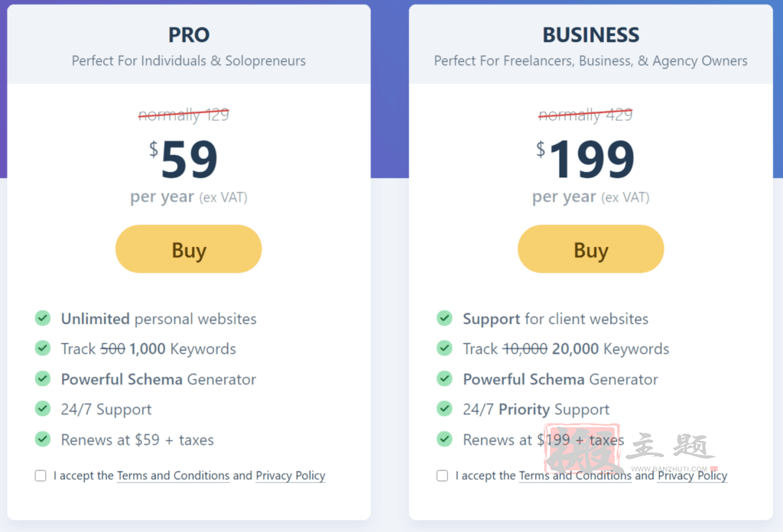783x532 pixels.
Task: Click the $199 price on BUSINESS plan
Action: [585, 159]
